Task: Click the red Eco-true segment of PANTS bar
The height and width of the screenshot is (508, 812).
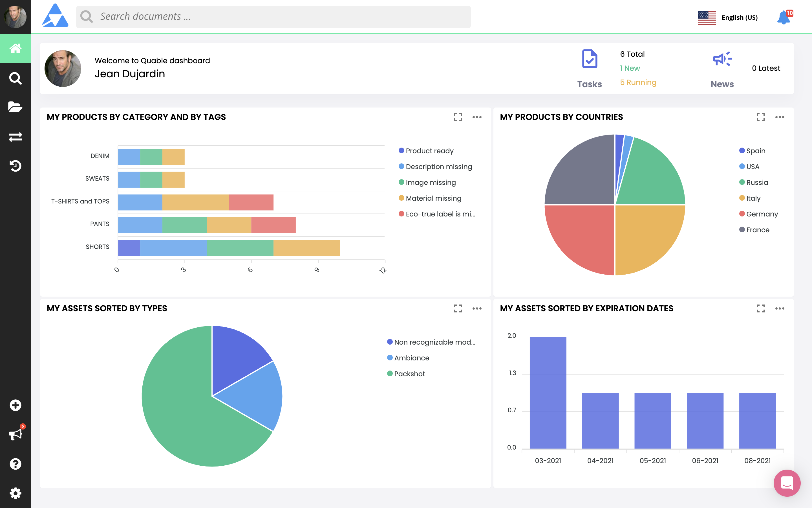Action: (x=273, y=225)
